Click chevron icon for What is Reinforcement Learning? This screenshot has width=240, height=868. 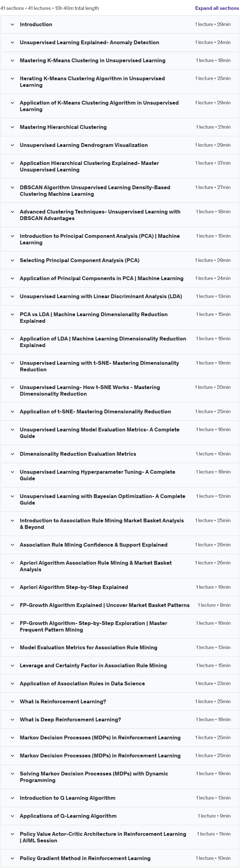click(13, 701)
